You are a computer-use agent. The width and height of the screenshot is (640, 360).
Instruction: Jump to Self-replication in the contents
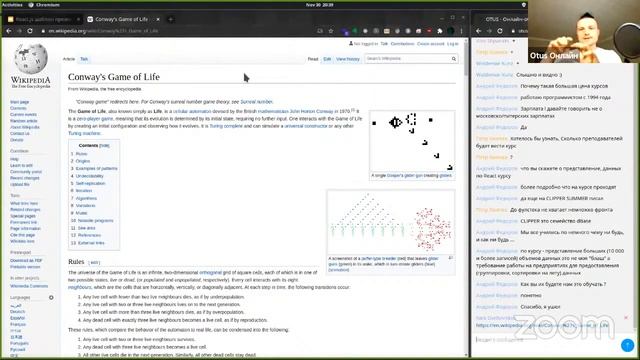(x=91, y=183)
